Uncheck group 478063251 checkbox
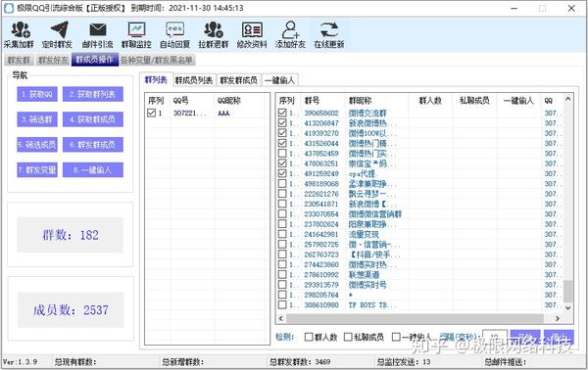The image size is (588, 370). (x=282, y=163)
